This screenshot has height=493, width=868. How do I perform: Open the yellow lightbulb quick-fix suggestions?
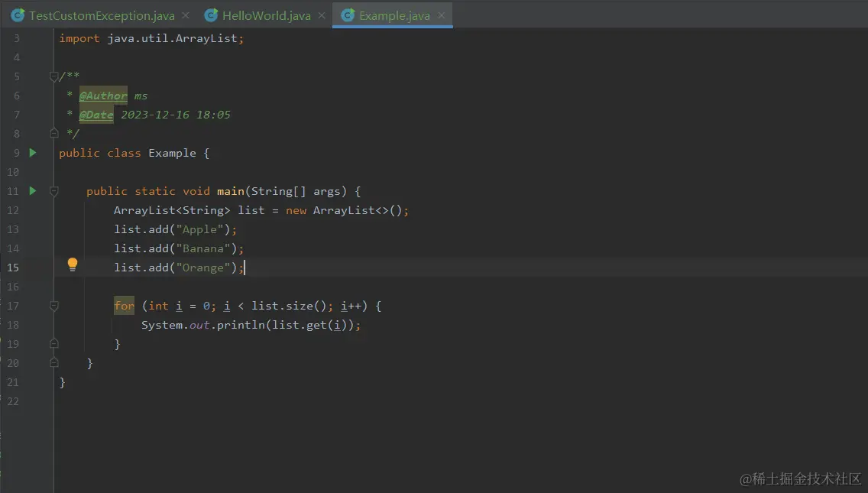(x=73, y=264)
